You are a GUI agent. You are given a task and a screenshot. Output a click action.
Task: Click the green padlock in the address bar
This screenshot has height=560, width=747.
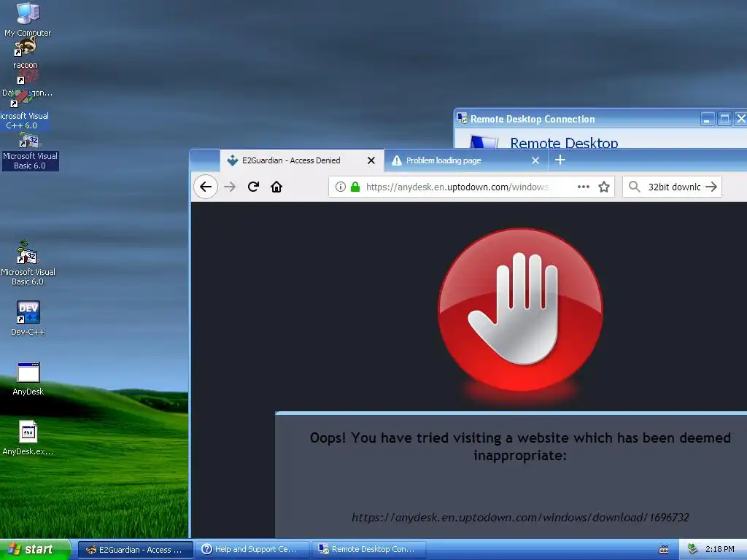[x=355, y=187]
